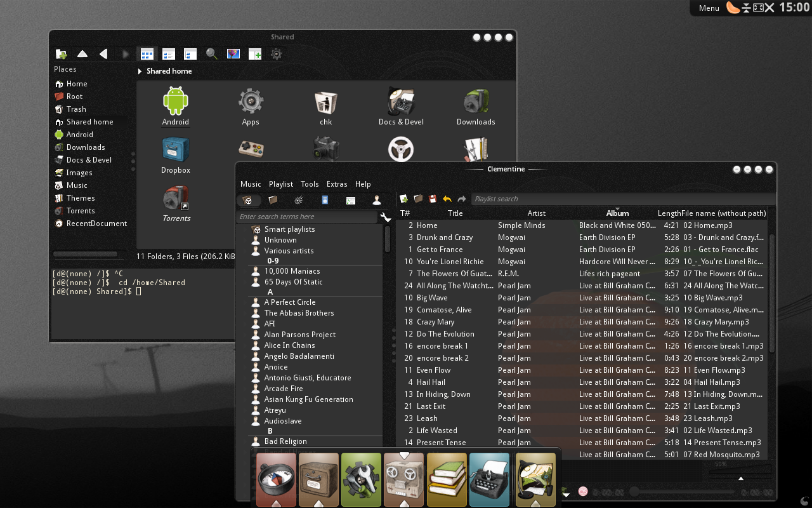812x508 pixels.
Task: Open Themes in Places sidebar
Action: point(81,198)
